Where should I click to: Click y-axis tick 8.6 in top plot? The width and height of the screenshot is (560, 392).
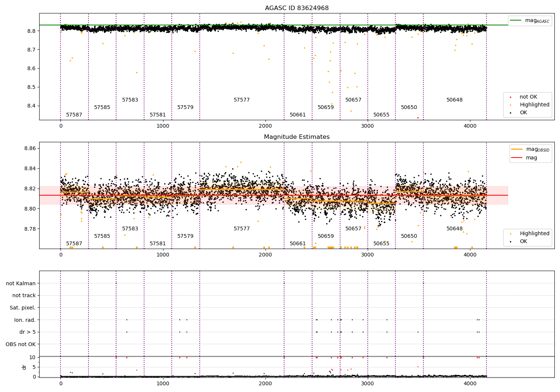(31, 69)
